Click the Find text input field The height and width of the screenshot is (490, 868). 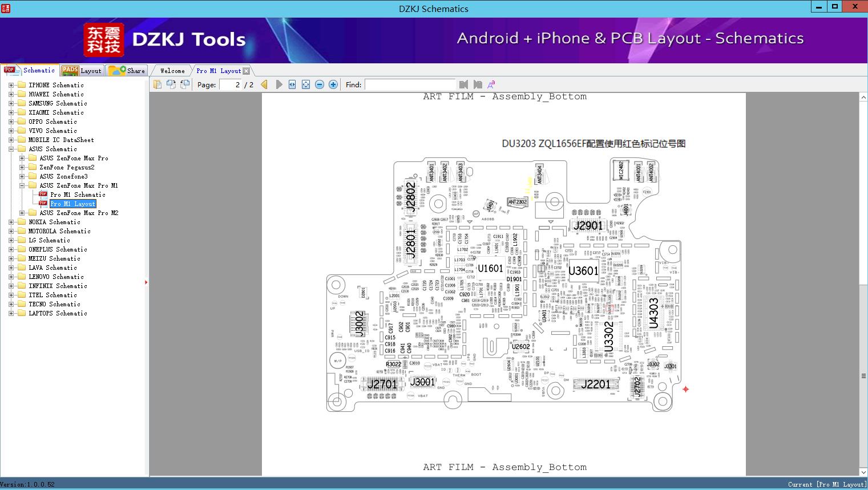click(410, 84)
